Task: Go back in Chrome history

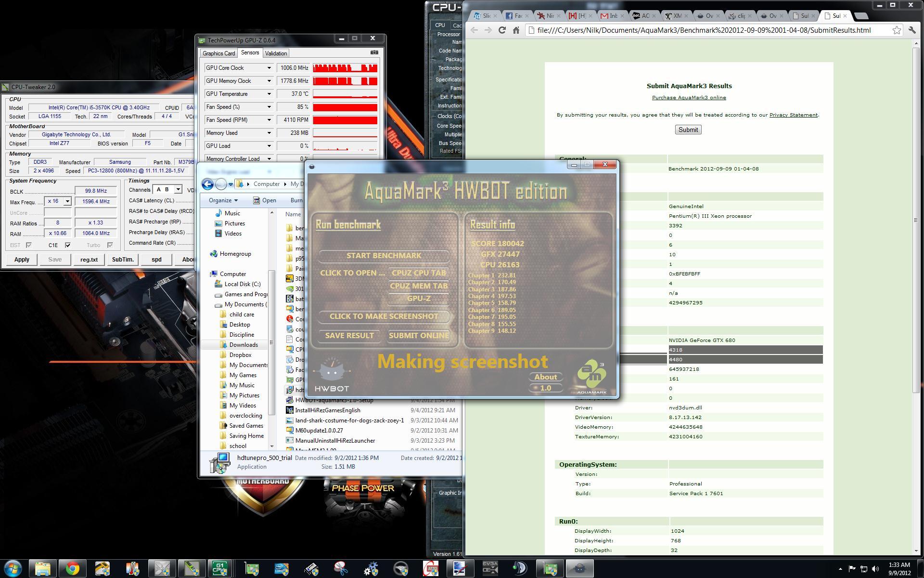Action: click(x=474, y=30)
